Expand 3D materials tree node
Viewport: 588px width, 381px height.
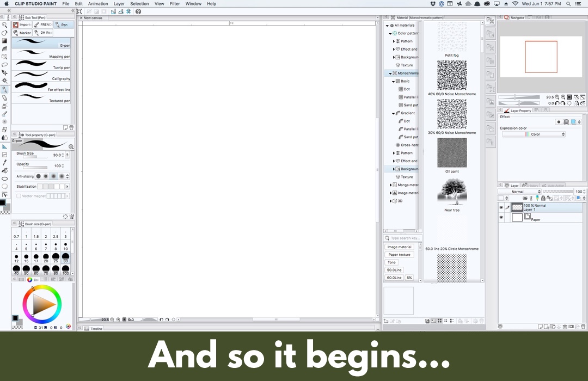[x=390, y=201]
